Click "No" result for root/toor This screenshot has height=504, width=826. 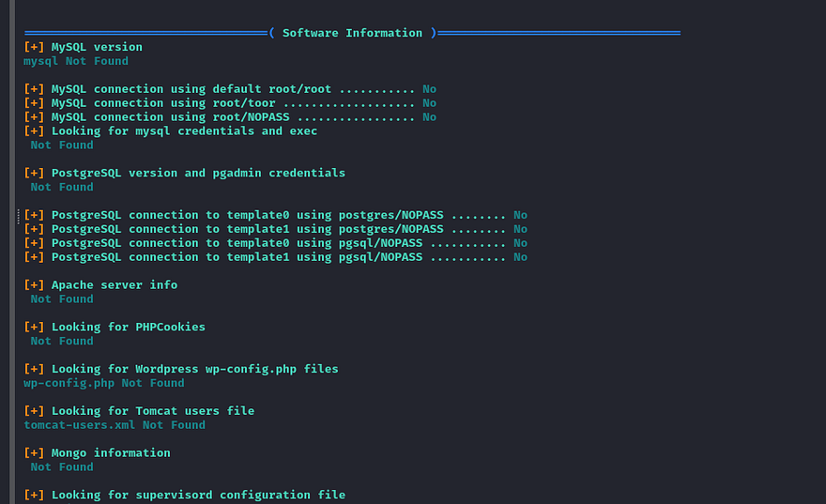coord(429,103)
